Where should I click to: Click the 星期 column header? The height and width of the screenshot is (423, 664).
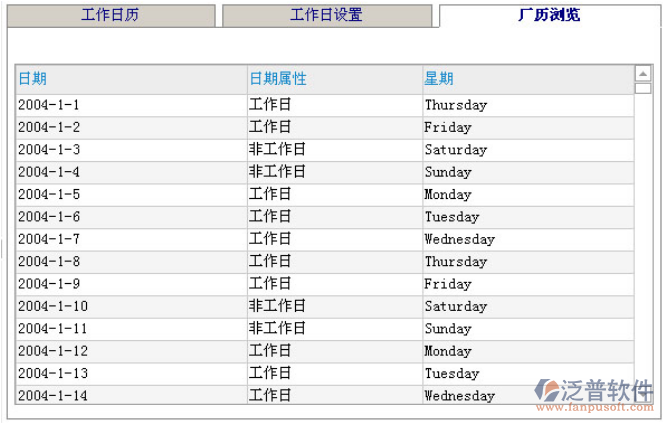(439, 79)
